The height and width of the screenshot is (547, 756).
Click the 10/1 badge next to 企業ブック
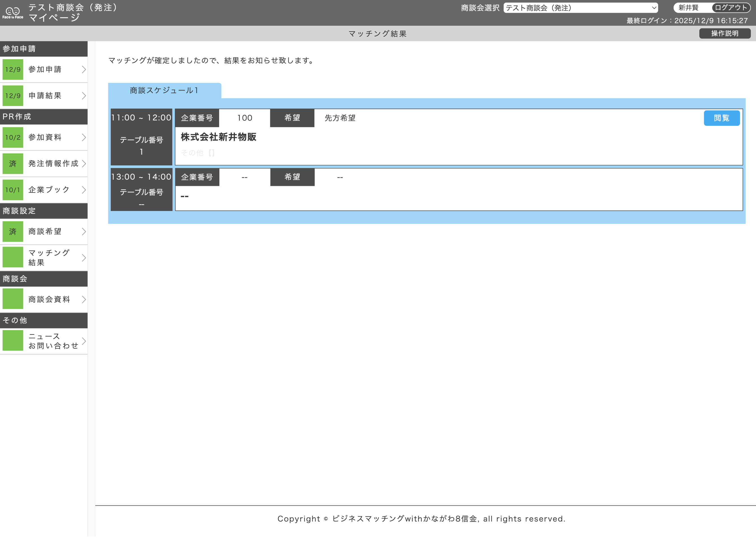(13, 190)
